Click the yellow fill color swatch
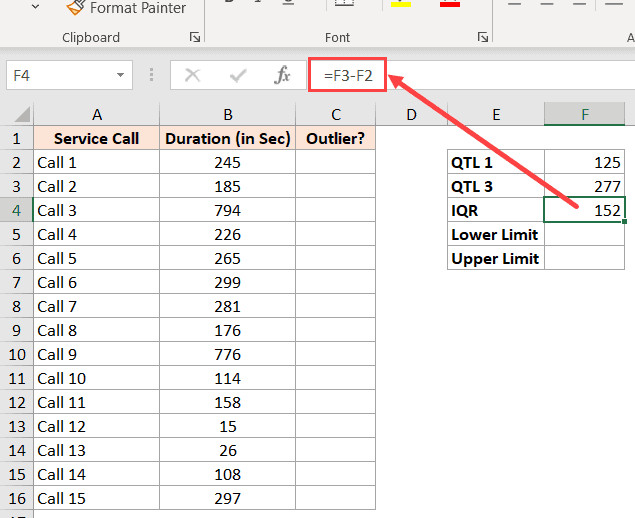Image resolution: width=635 pixels, height=518 pixels. 402,4
